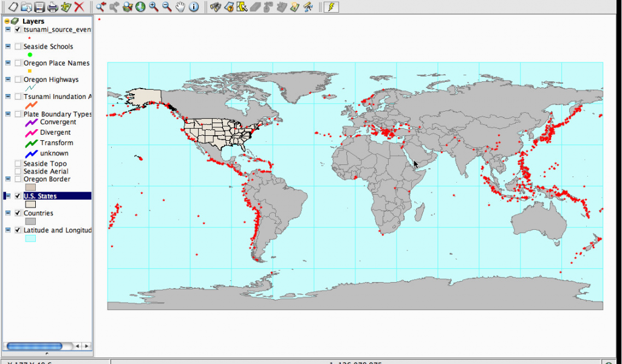Image resolution: width=622 pixels, height=364 pixels.
Task: Click the greyed Attributes table icon
Action: [281, 7]
